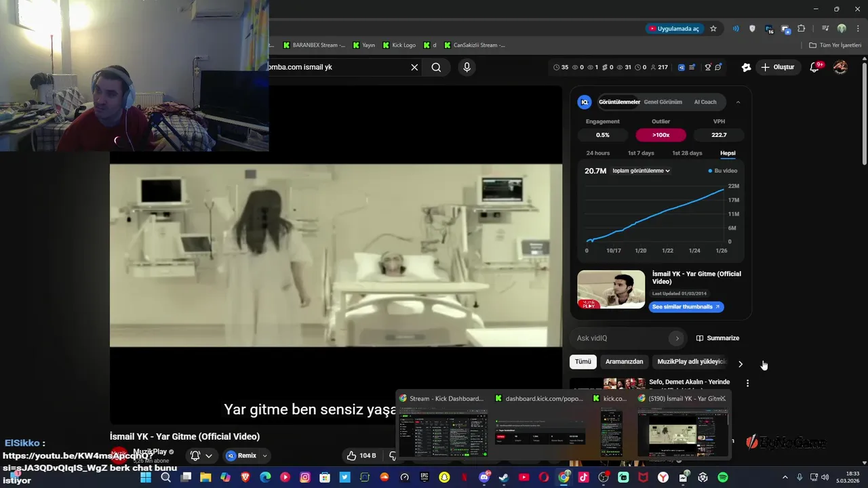Select the 24 hours time range
This screenshot has height=488, width=868.
coord(598,153)
